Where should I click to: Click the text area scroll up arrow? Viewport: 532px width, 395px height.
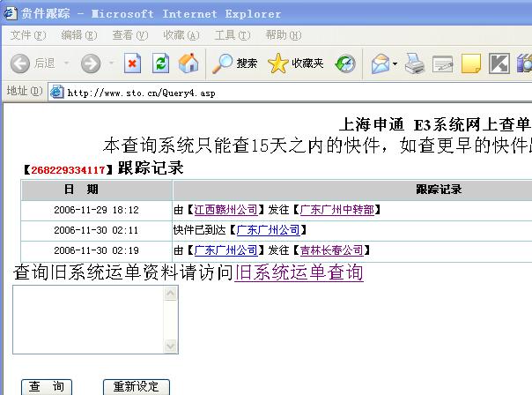[x=170, y=294]
